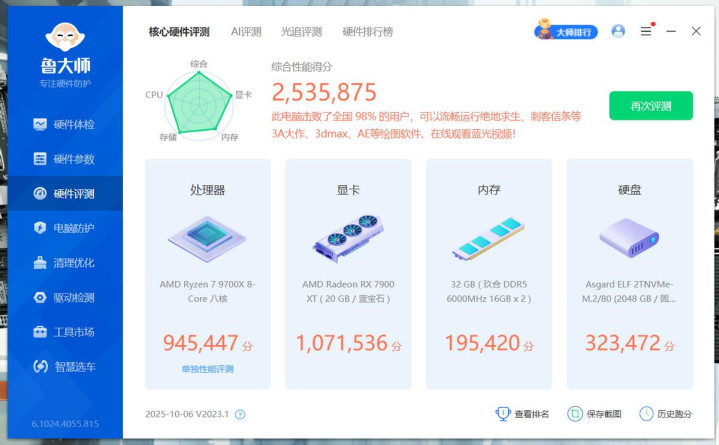Click the processor chip illustration
This screenshot has height=445, width=719.
click(x=207, y=239)
